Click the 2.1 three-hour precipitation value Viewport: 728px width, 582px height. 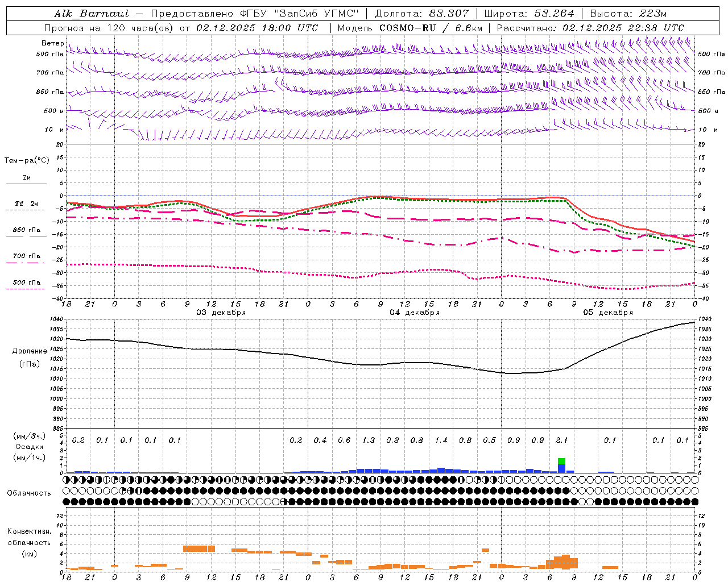coord(561,440)
